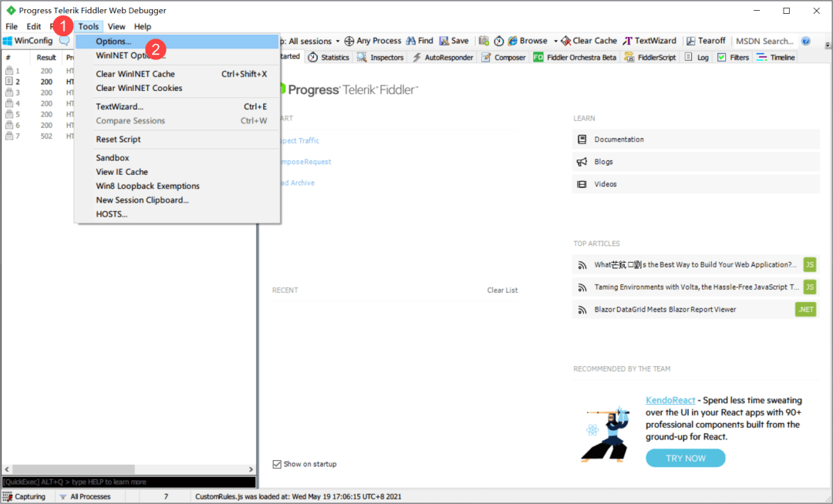Open the Edit menu
The image size is (833, 504).
(x=33, y=26)
